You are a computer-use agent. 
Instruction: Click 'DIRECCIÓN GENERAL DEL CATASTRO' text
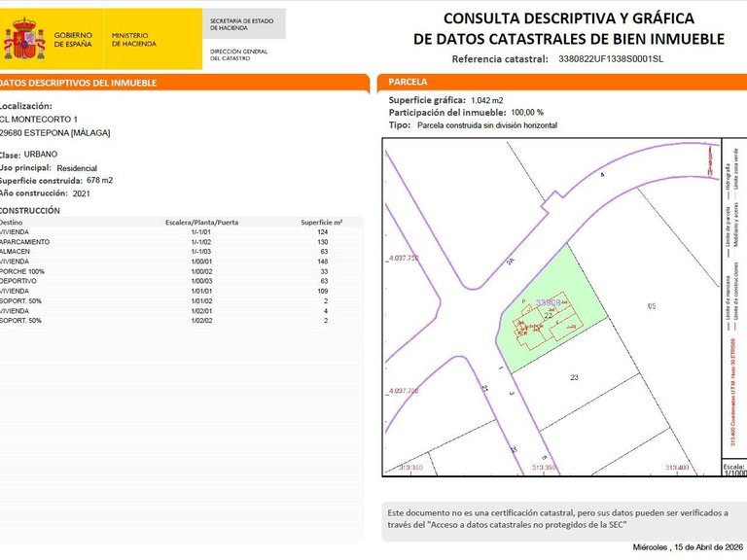pos(238,54)
